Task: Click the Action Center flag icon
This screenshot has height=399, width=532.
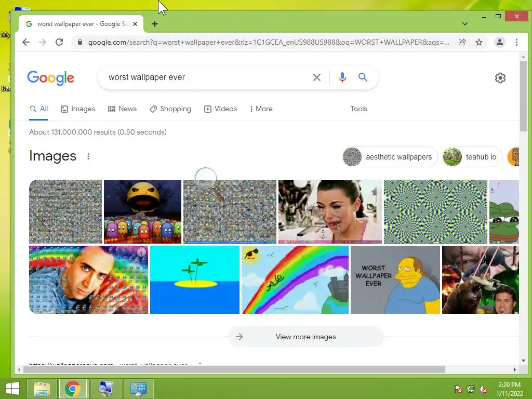Action: click(x=458, y=389)
